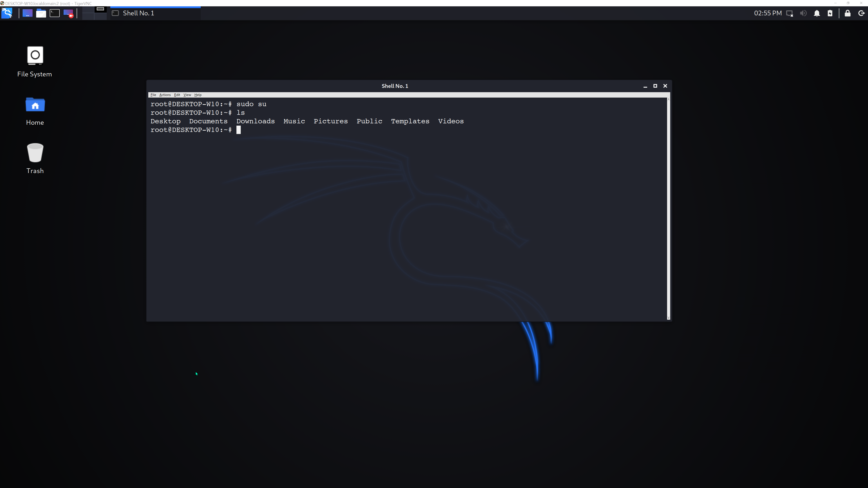Open the notifications bell icon
This screenshot has height=488, width=868.
coord(817,13)
